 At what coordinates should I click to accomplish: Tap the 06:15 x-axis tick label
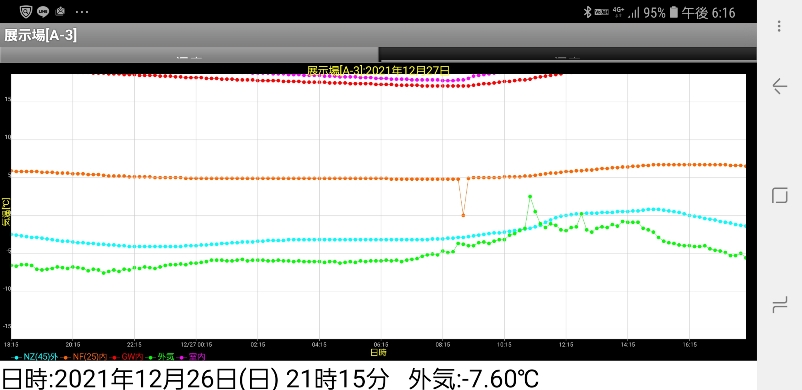(x=381, y=344)
